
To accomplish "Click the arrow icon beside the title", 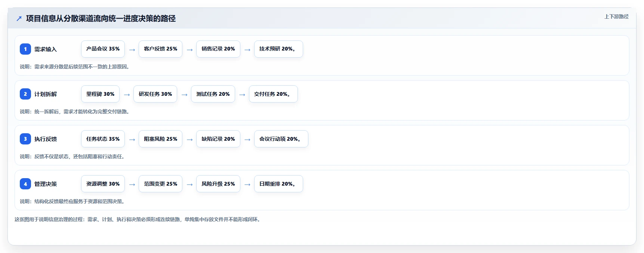I will click(19, 18).
